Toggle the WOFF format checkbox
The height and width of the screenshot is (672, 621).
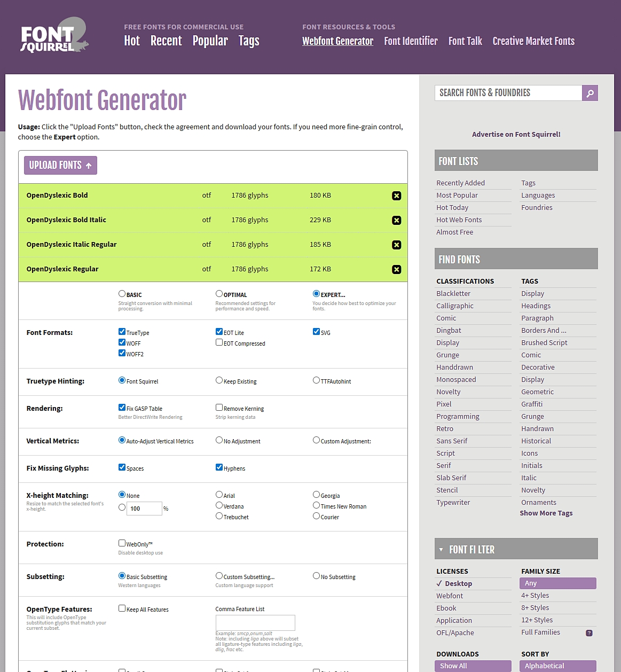coord(122,342)
